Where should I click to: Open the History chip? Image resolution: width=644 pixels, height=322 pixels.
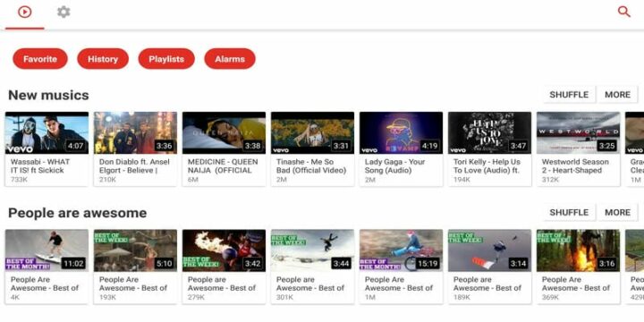103,59
